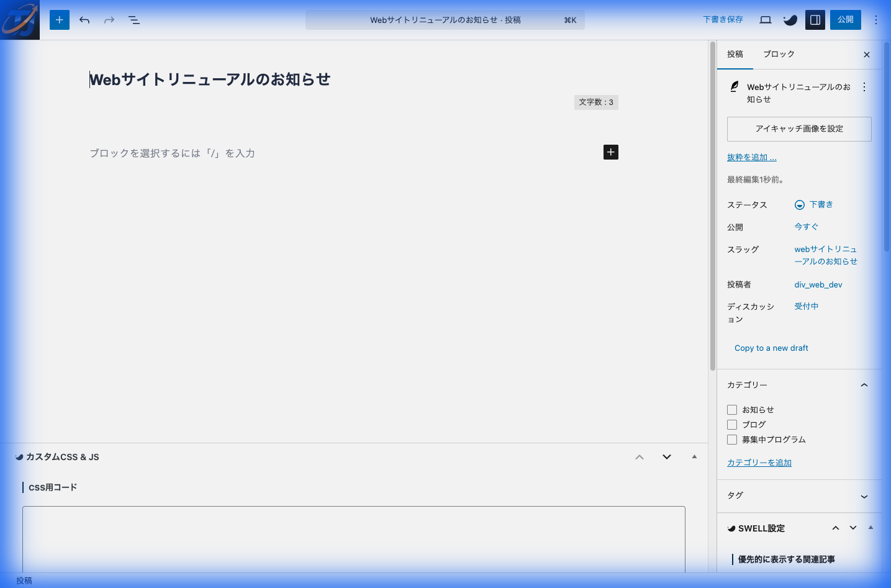Check the ブログ category checkbox
Screen dimensions: 891x588
click(x=732, y=424)
